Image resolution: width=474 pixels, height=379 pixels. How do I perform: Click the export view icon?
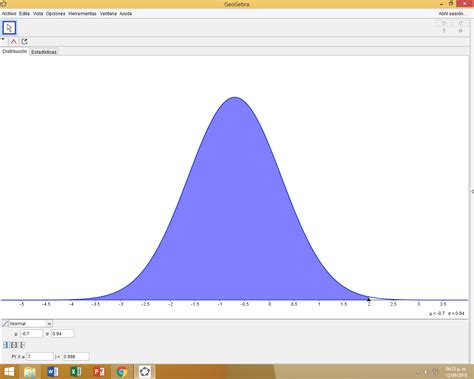click(24, 41)
